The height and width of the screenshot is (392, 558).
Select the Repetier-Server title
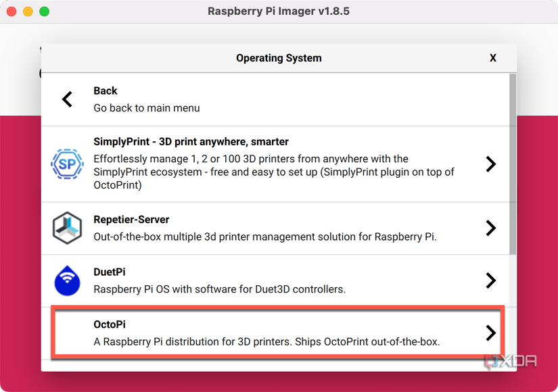pos(131,220)
